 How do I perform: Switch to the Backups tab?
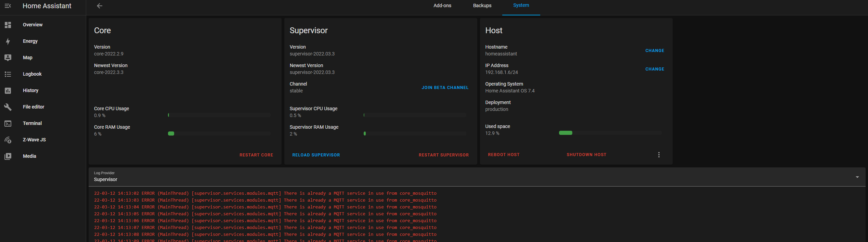[482, 6]
